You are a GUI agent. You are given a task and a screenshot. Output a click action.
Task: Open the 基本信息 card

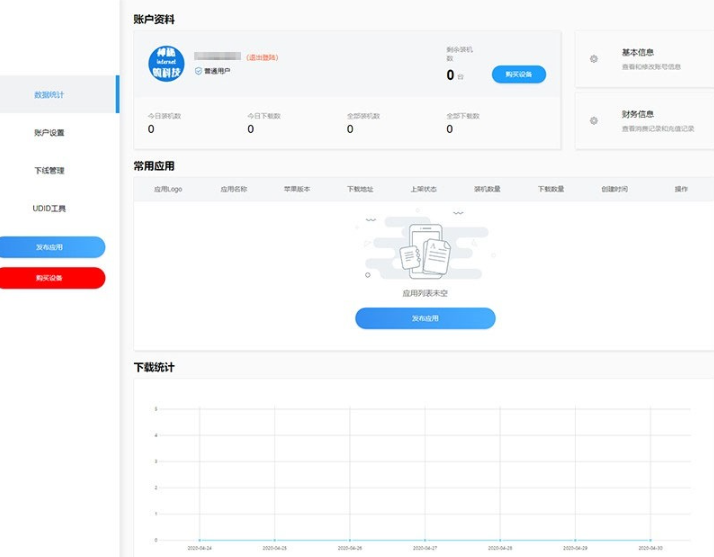(x=644, y=59)
